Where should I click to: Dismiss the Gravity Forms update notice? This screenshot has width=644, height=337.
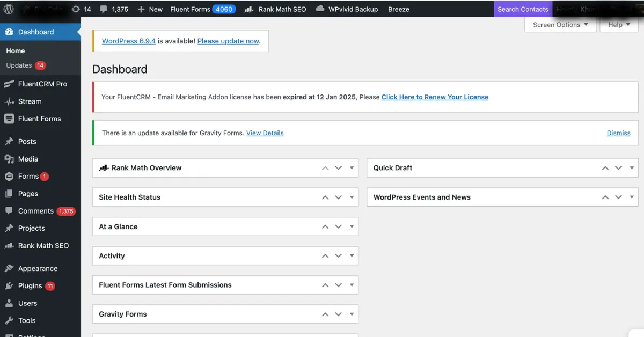click(619, 133)
